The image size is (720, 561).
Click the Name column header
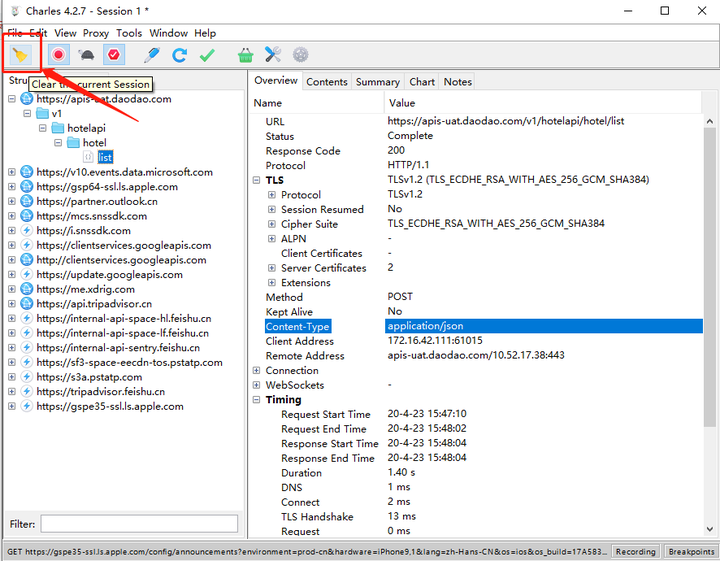(x=317, y=103)
